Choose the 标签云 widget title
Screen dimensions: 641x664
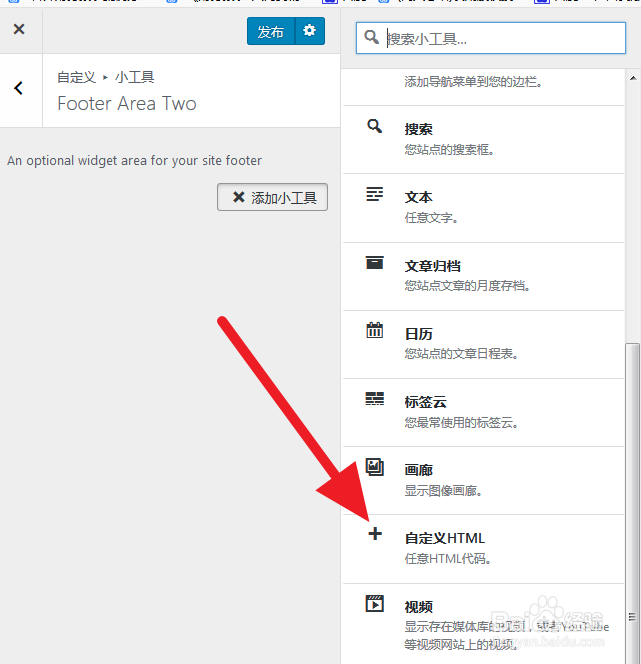coord(425,402)
